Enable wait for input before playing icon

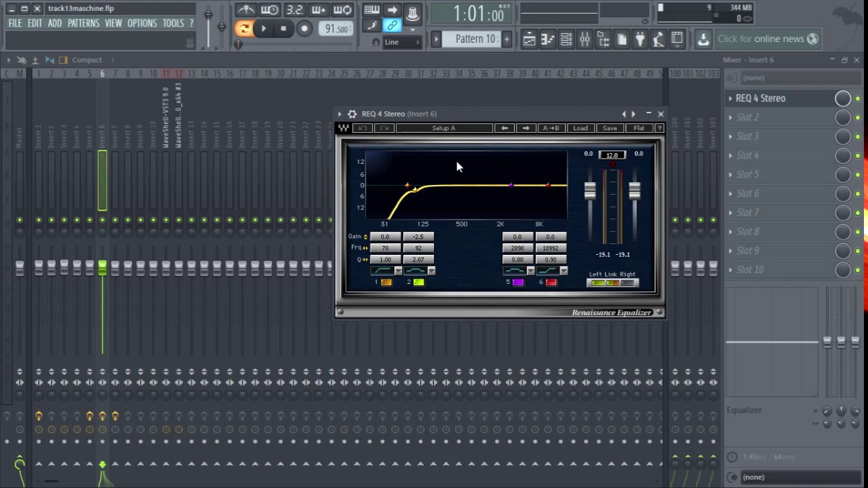pos(270,10)
